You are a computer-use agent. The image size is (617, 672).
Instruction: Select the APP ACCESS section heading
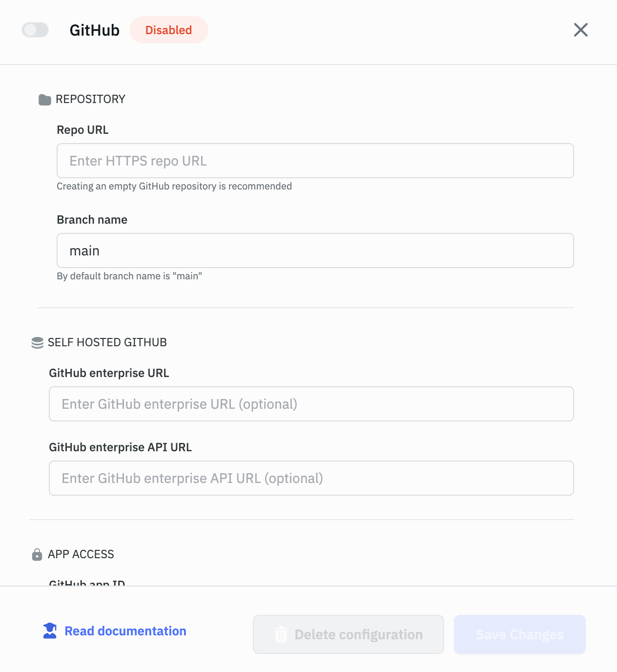(x=81, y=554)
